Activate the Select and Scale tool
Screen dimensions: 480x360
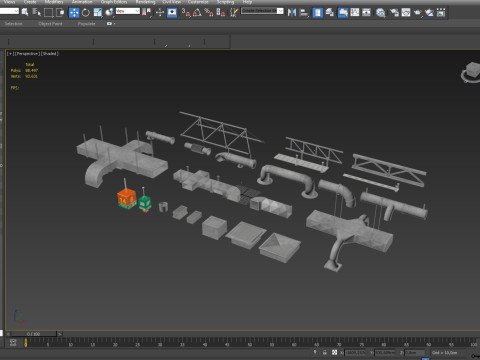click(x=98, y=12)
